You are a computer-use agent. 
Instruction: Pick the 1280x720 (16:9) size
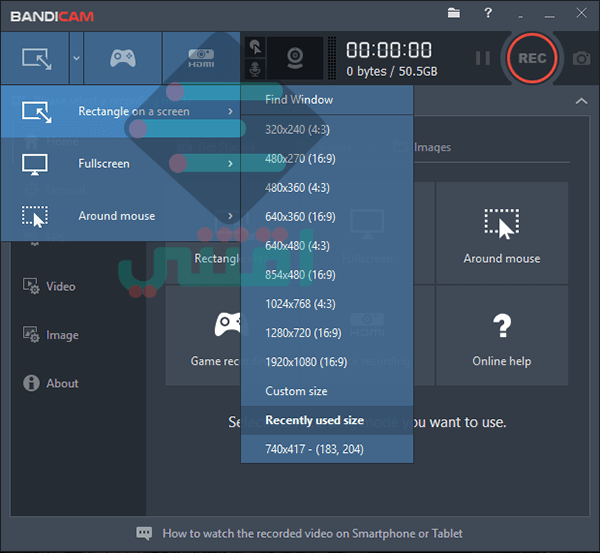click(x=327, y=333)
